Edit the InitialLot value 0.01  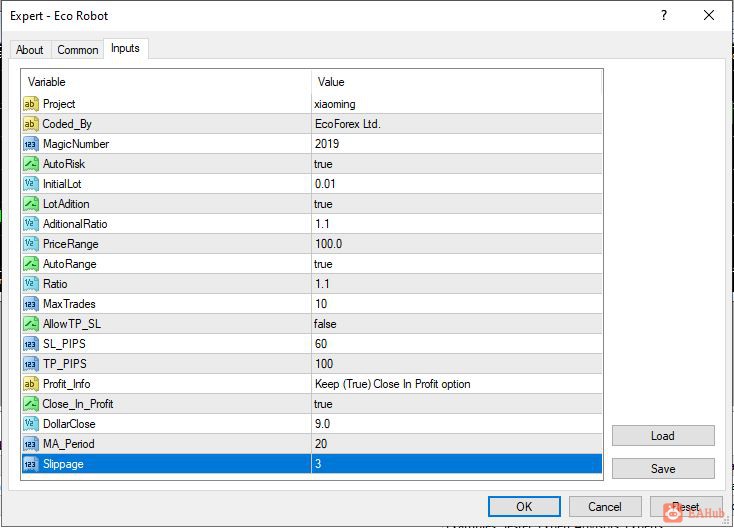(x=325, y=184)
